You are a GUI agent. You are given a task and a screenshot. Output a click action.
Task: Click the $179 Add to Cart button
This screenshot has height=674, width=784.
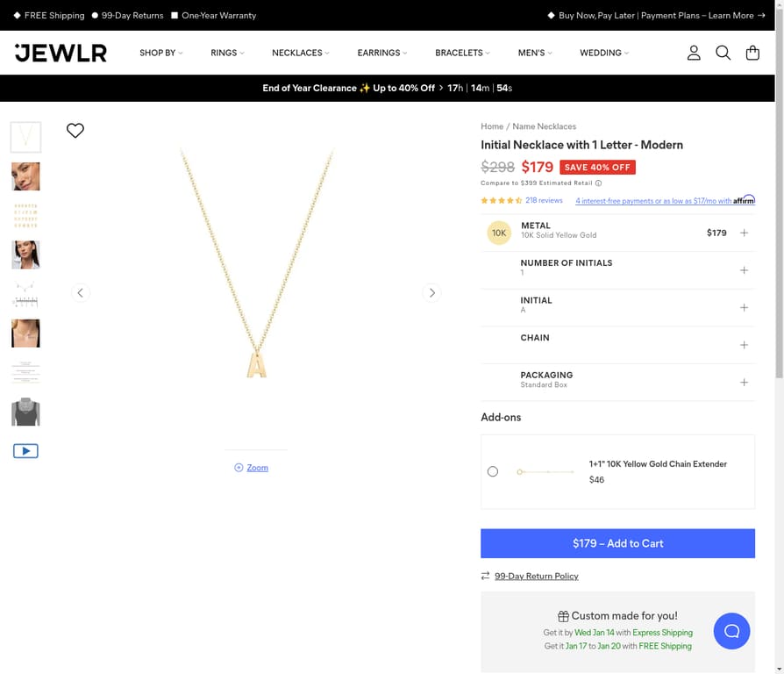click(617, 543)
